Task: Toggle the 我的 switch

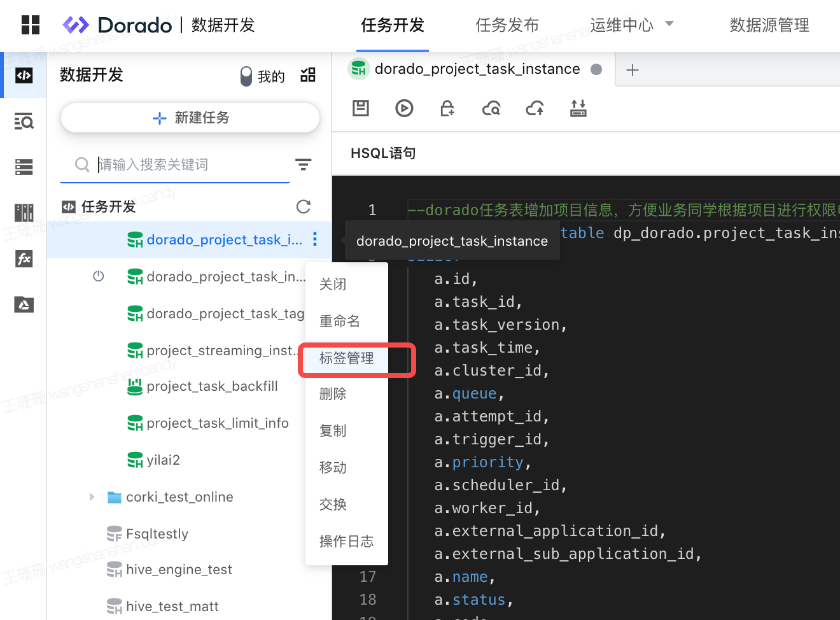Action: pyautogui.click(x=246, y=76)
